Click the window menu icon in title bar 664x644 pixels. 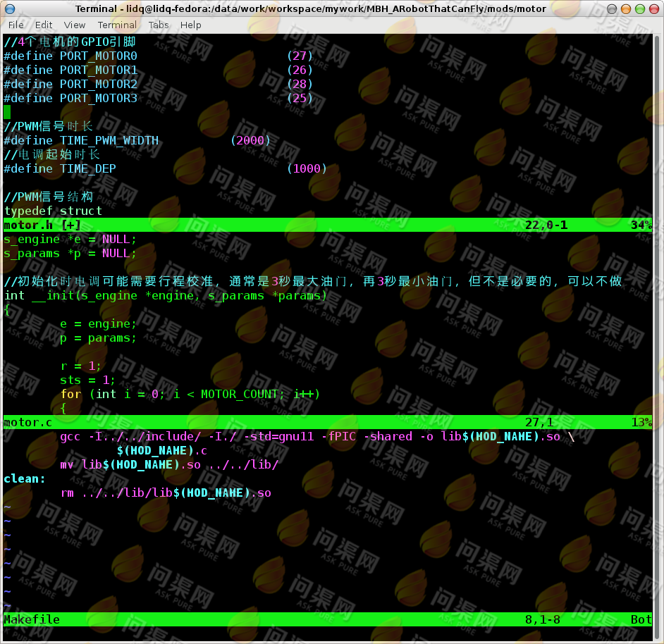(9, 9)
